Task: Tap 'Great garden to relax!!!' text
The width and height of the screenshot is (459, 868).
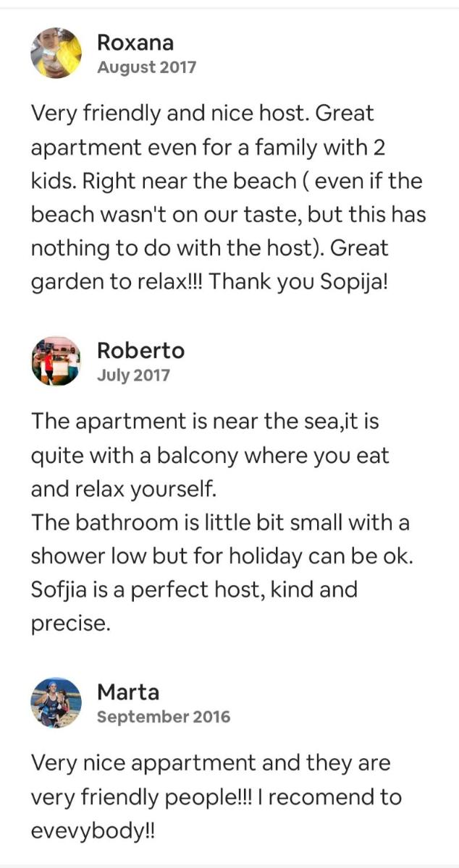Action: 210,265
